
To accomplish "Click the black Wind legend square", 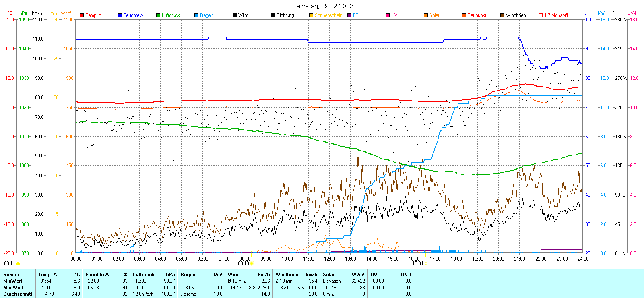I will [x=235, y=15].
